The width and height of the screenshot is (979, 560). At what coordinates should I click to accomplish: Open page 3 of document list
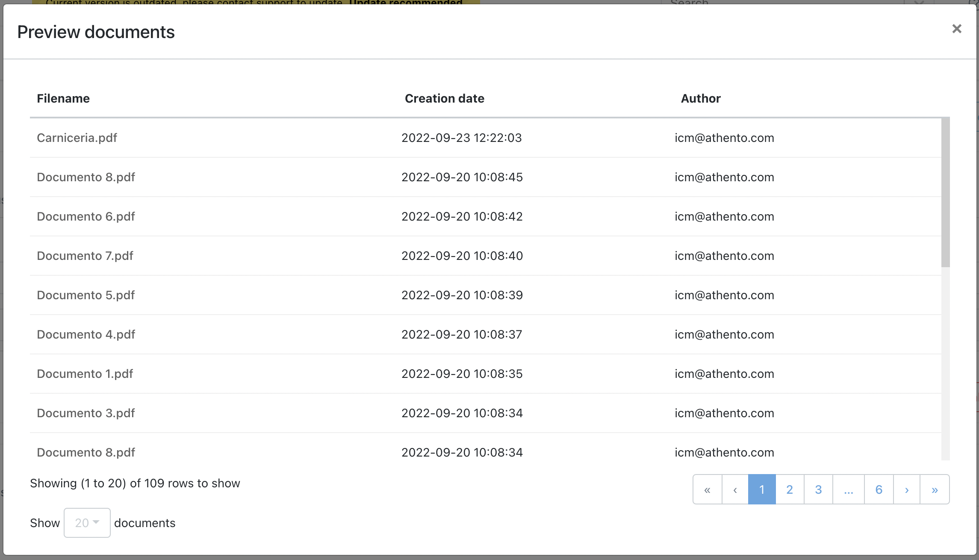(818, 489)
